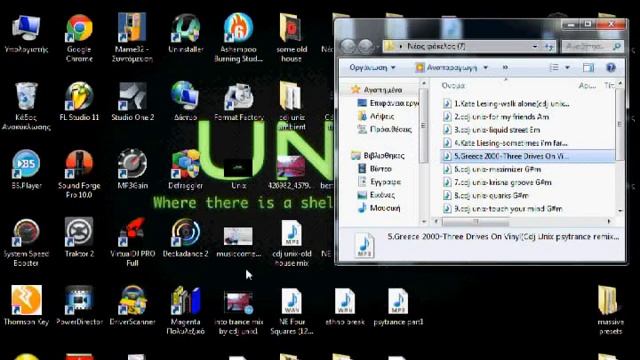Launch Defraggler shortcut

[x=186, y=170]
